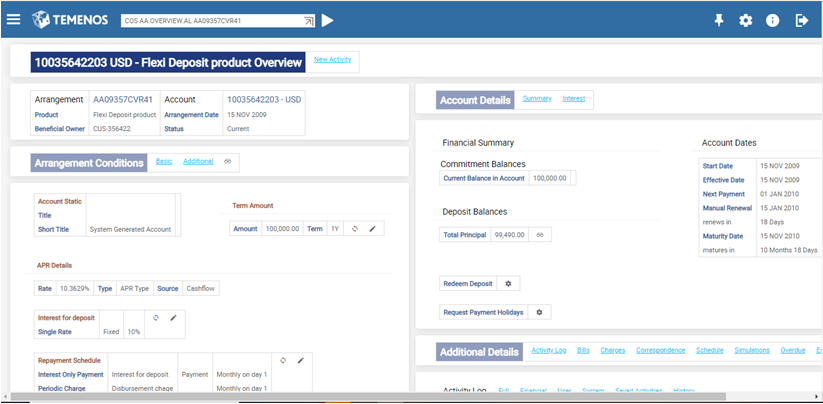Click inside the command input field
823x404 pixels.
point(210,20)
